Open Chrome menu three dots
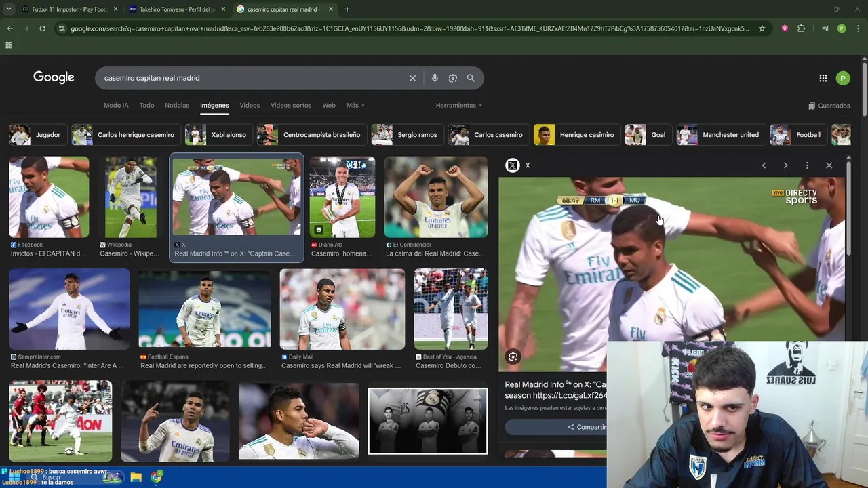868x488 pixels. coord(858,28)
